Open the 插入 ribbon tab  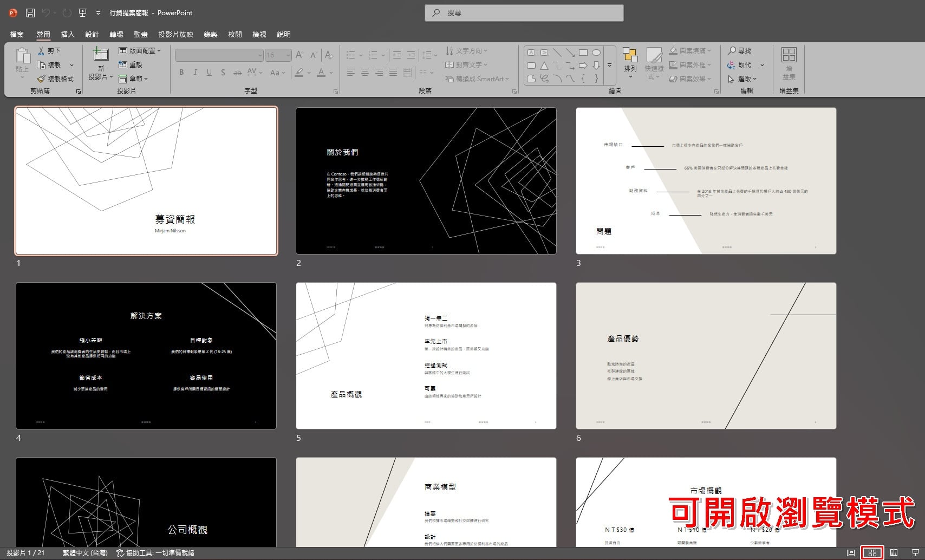(x=68, y=34)
